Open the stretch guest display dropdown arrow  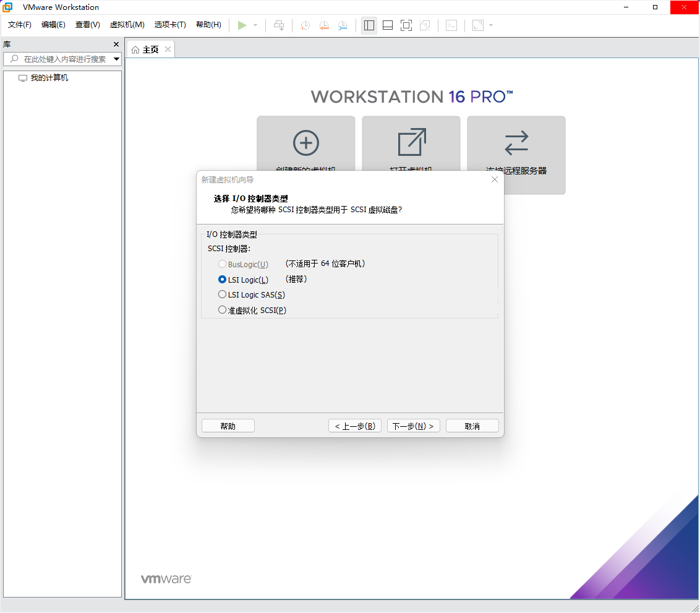(491, 25)
